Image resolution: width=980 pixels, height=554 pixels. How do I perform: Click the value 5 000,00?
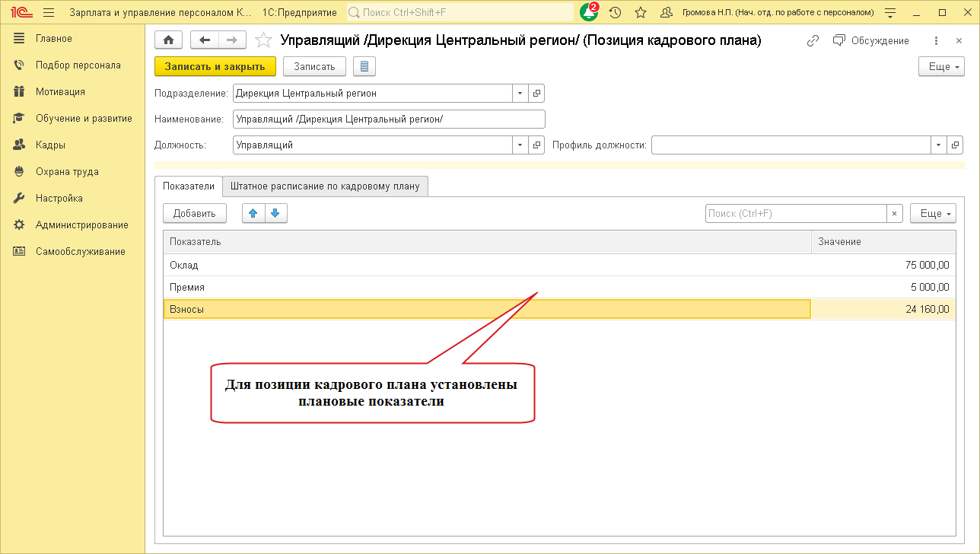coord(930,288)
